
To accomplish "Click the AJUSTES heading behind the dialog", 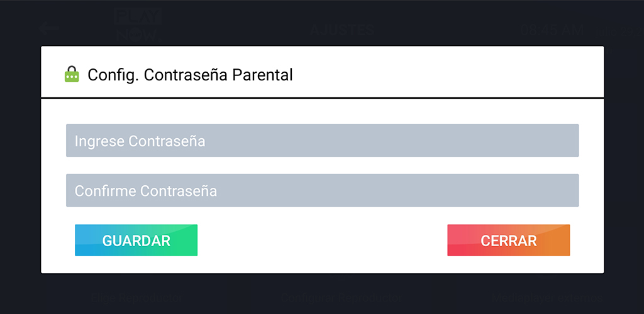I will [342, 30].
